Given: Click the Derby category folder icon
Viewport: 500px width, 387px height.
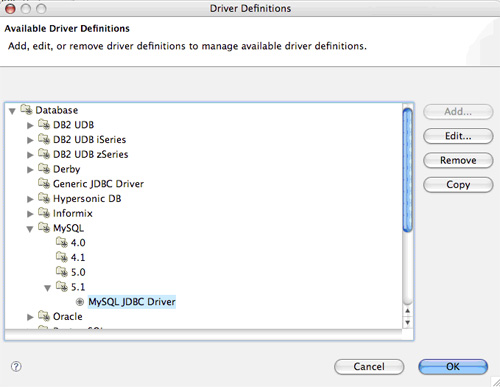Looking at the screenshot, I should click(x=44, y=169).
